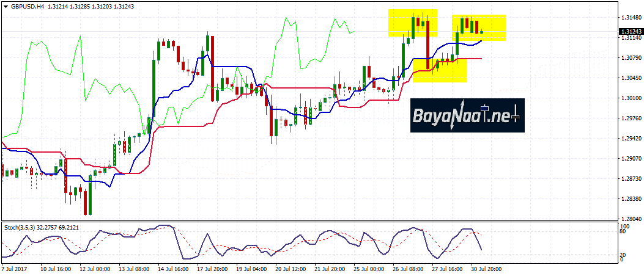
Task: Click the tall red candle in first yellow box
Action: coord(427,43)
